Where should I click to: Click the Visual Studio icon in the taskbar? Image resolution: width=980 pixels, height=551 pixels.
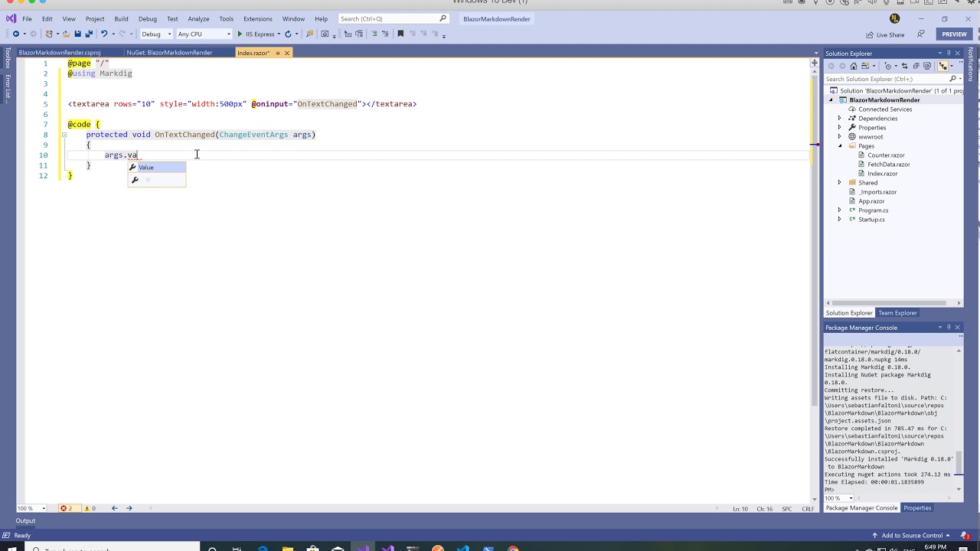[x=363, y=548]
